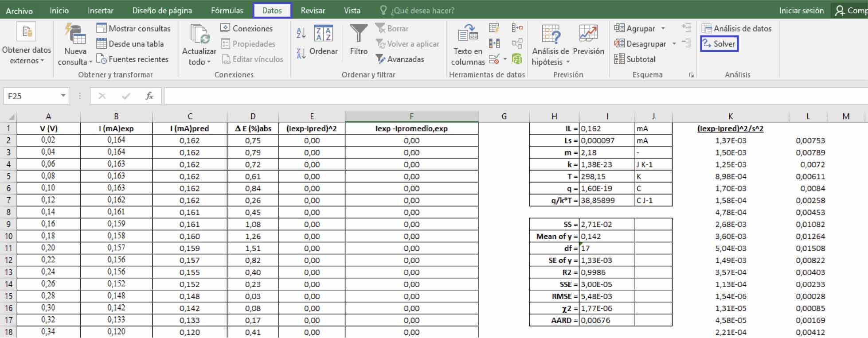868x338 pixels.
Task: Click the Subtotal button
Action: pos(635,59)
